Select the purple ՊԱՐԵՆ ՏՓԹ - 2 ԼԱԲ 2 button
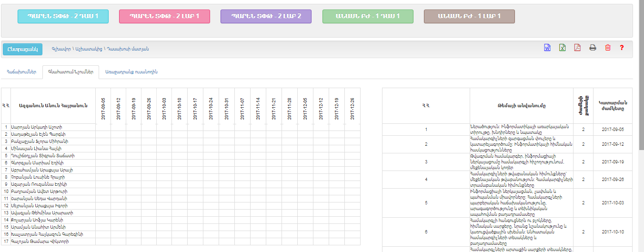This screenshot has height=252, width=644. 266,16
